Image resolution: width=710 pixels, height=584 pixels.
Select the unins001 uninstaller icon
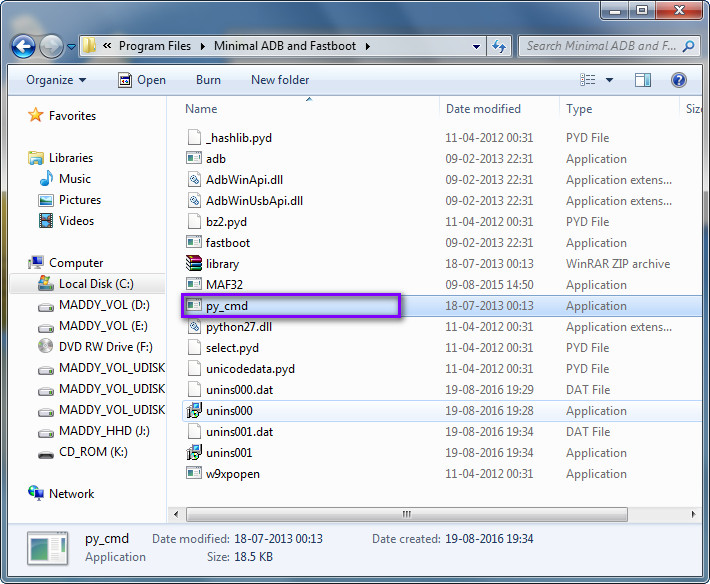coord(194,452)
